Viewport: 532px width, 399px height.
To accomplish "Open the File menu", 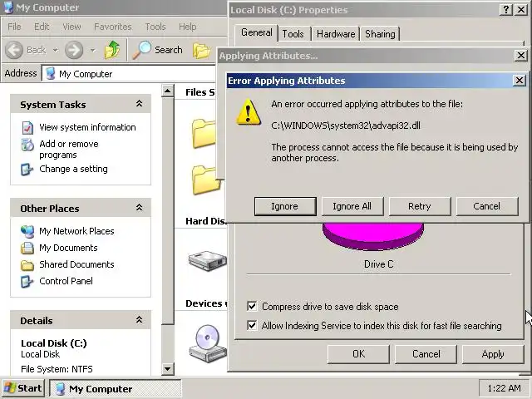I will pyautogui.click(x=14, y=27).
